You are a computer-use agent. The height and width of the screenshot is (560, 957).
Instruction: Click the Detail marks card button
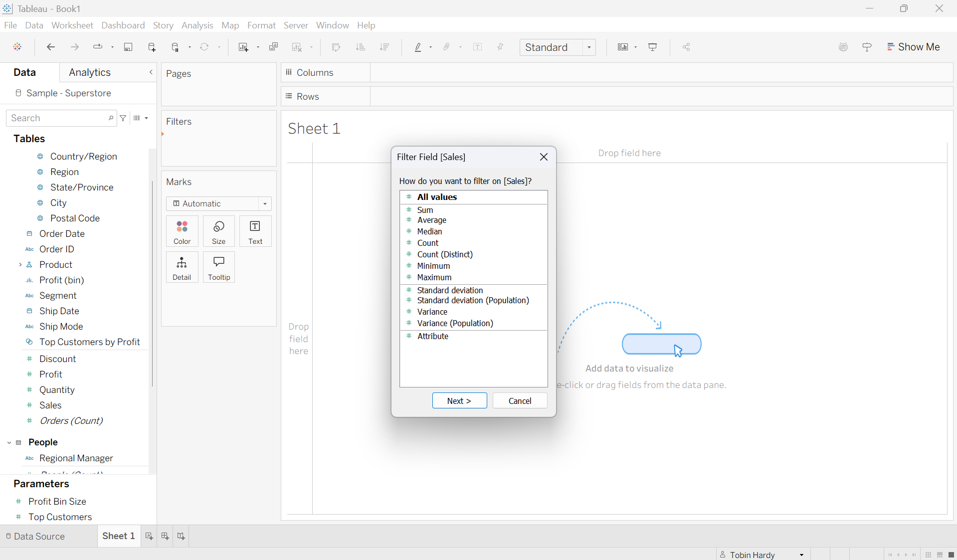(x=182, y=268)
